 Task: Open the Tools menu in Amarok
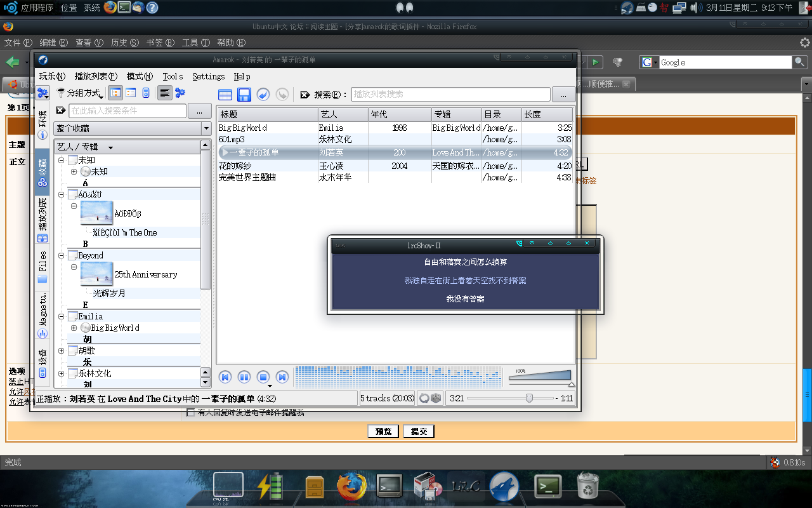point(173,76)
